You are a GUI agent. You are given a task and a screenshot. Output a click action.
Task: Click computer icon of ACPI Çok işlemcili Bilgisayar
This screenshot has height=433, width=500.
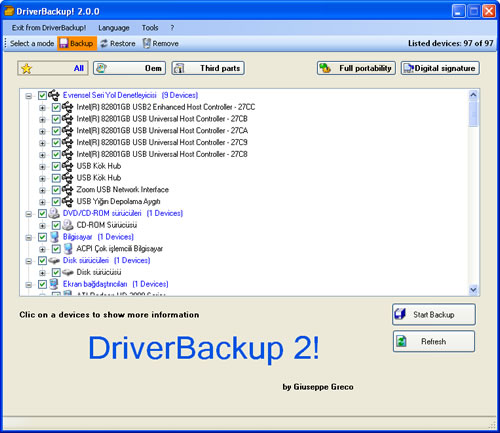[x=68, y=249]
